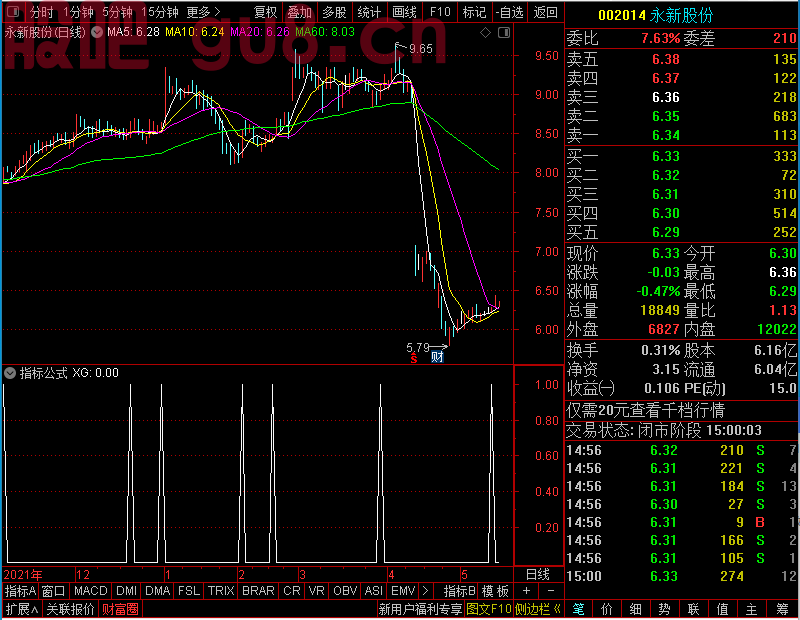This screenshot has height=620, width=800.
Task: Collapse the 侧边栏 sidebar
Action: pos(538,609)
